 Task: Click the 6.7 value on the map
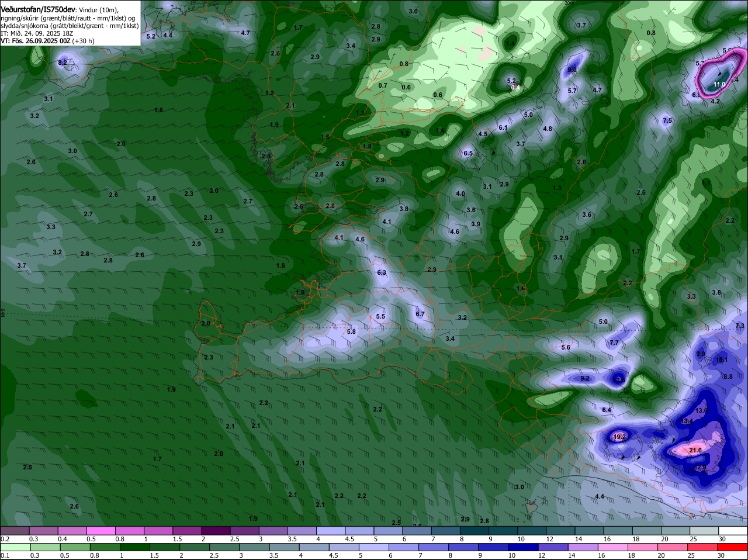420,314
